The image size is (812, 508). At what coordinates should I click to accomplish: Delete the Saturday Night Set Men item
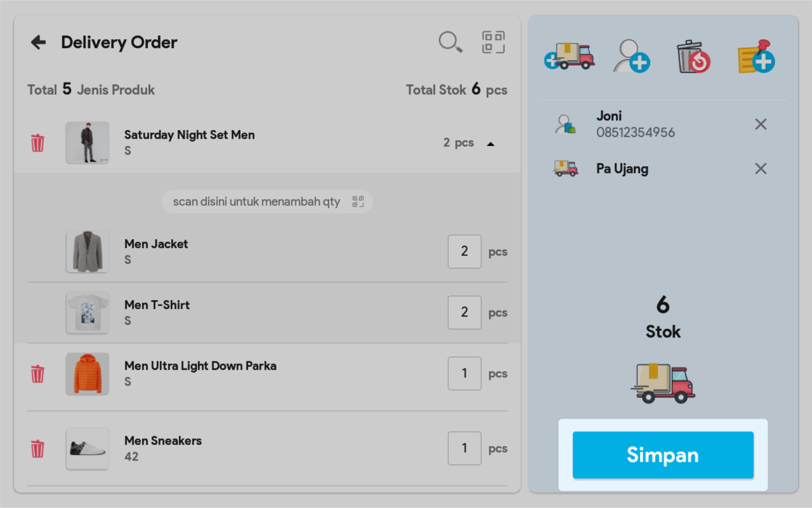(x=38, y=143)
